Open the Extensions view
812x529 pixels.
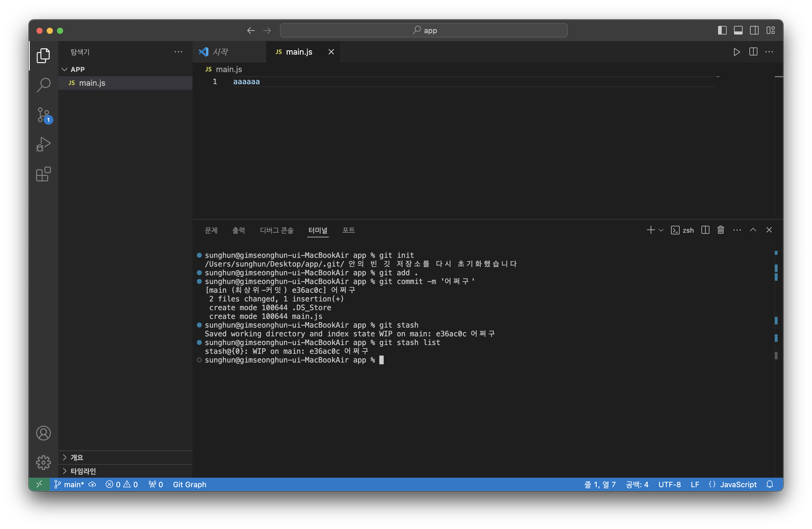(44, 174)
